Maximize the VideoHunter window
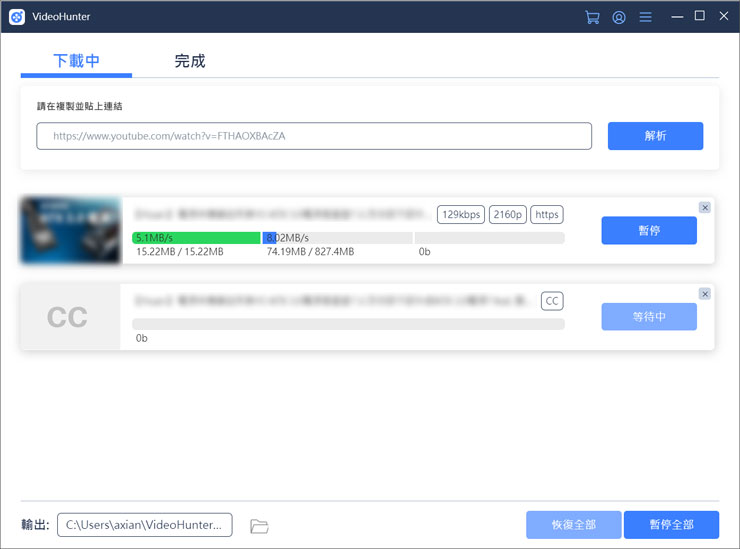Image resolution: width=740 pixels, height=549 pixels. (699, 17)
